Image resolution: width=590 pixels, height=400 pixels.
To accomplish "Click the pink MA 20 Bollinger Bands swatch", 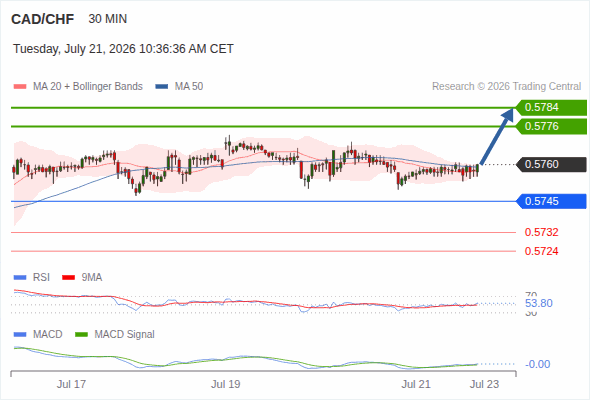I will (x=20, y=87).
